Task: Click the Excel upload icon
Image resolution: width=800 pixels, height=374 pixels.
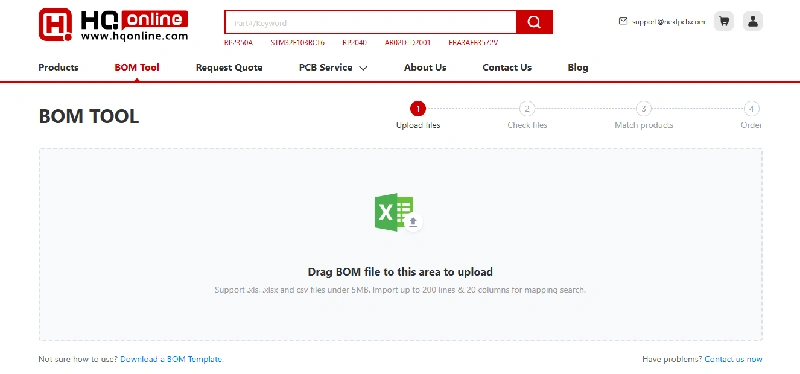Action: point(398,212)
